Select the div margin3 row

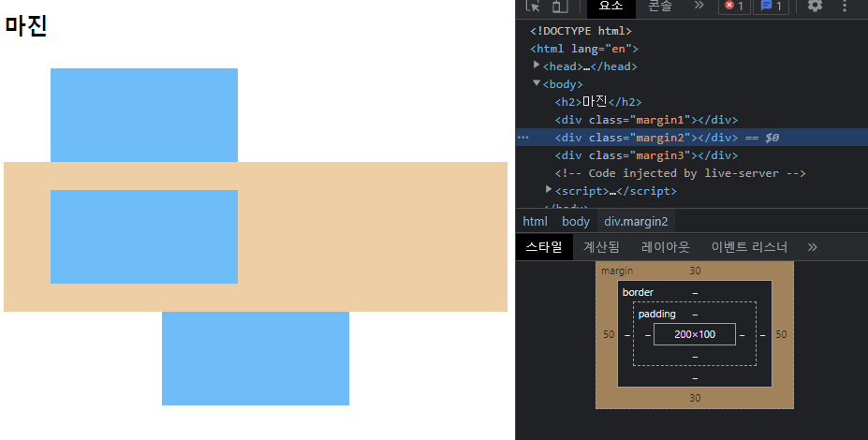[646, 155]
